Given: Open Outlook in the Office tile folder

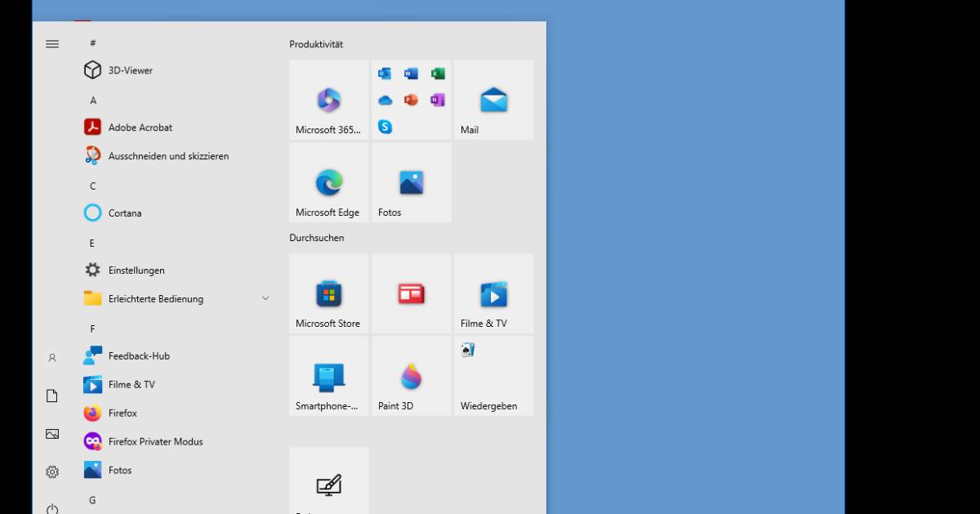Looking at the screenshot, I should pyautogui.click(x=385, y=74).
